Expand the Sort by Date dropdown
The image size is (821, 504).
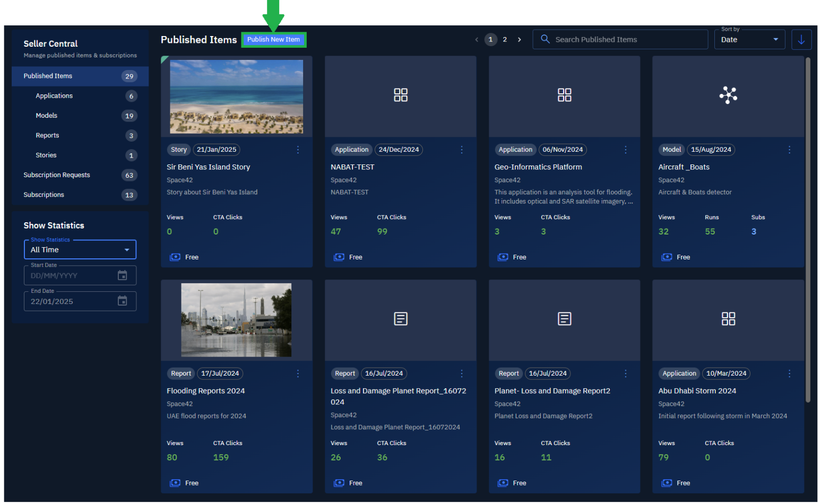[749, 40]
